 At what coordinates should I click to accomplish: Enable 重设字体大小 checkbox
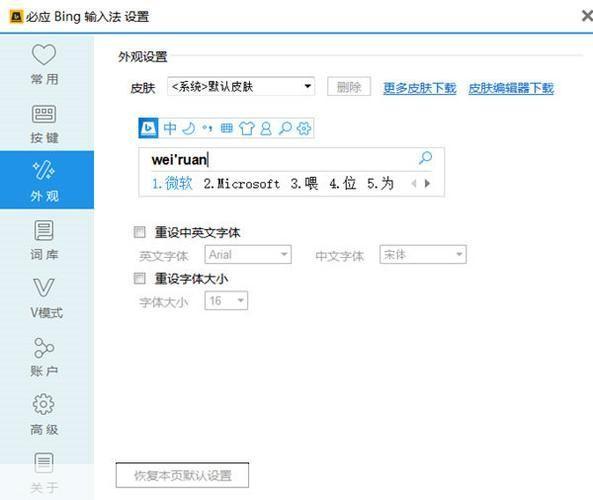pyautogui.click(x=140, y=278)
